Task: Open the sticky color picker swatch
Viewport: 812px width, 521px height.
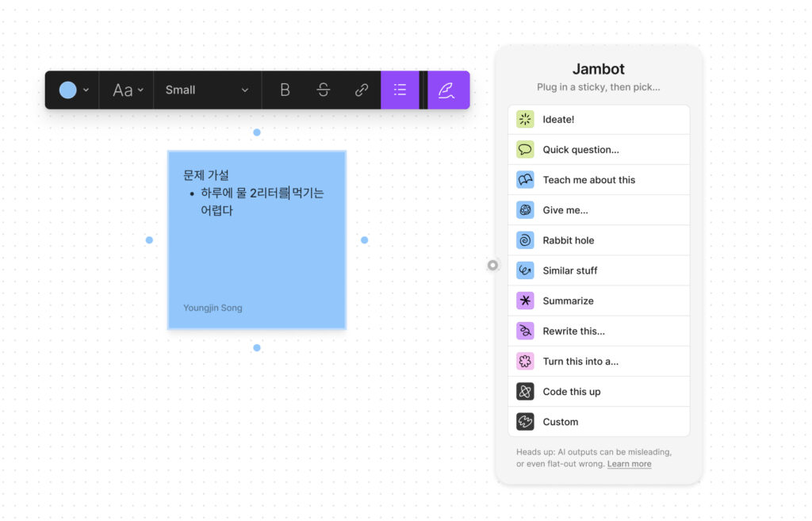Action: (68, 90)
